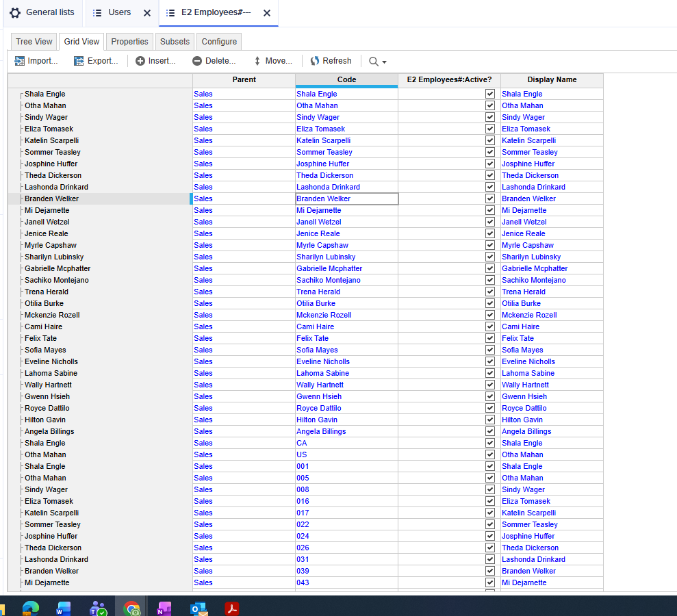Click the Export toolbar button
The width and height of the screenshot is (677, 616).
click(96, 61)
